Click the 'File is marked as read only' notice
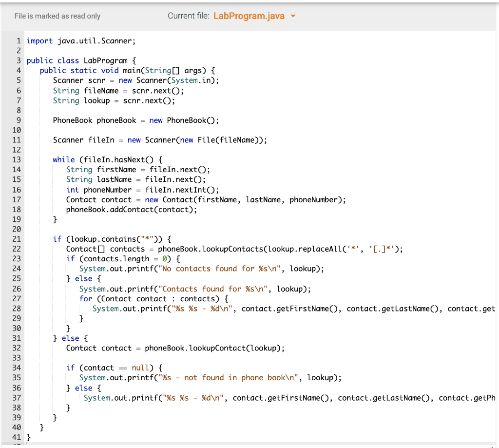 (x=58, y=16)
